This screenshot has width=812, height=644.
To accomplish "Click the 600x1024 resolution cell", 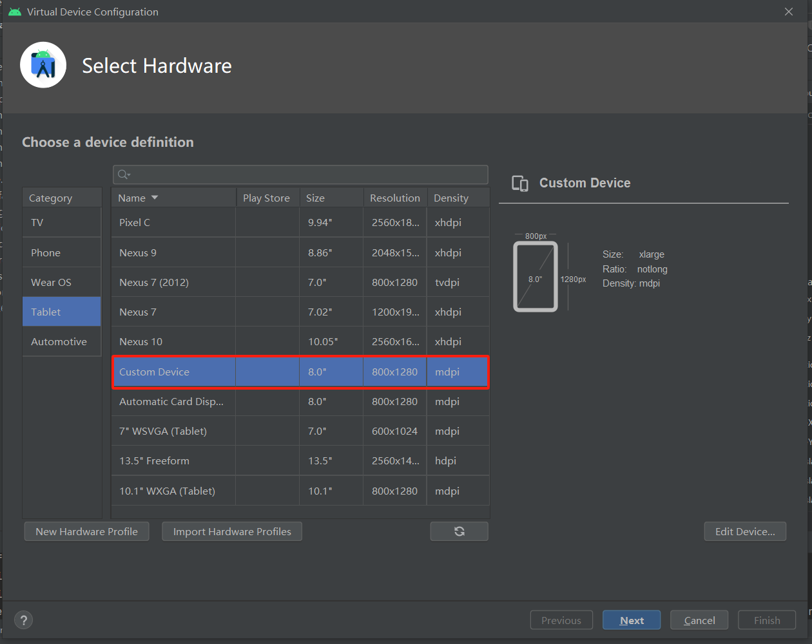I will click(x=395, y=431).
